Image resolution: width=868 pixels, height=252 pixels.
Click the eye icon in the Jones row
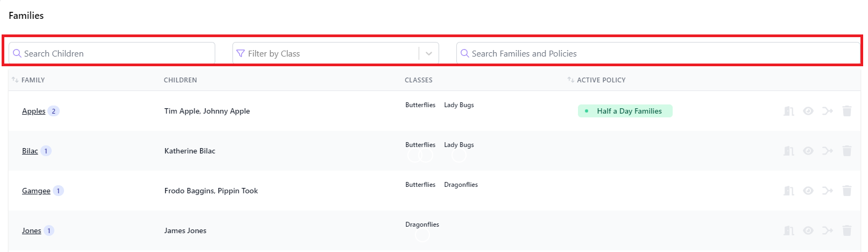tap(808, 230)
